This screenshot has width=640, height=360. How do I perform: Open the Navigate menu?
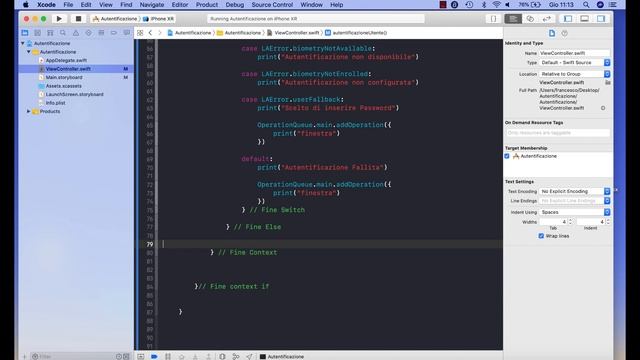coord(151,5)
